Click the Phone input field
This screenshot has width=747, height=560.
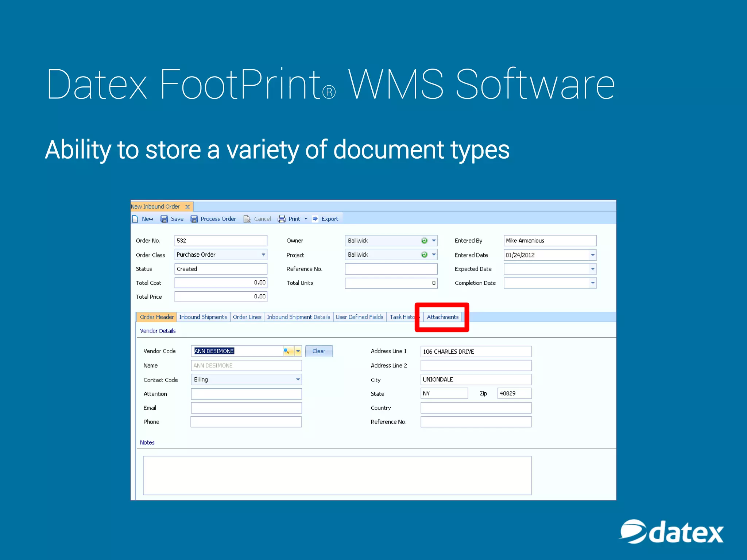tap(246, 422)
